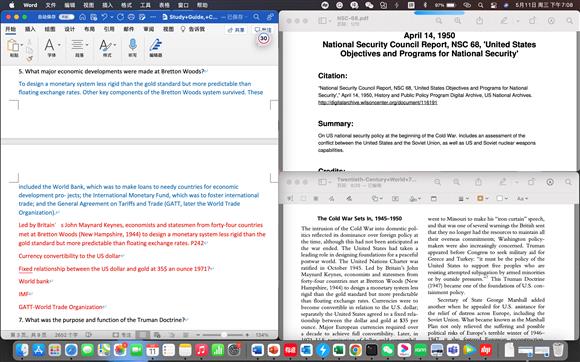This screenshot has width=580, height=362.
Task: Enable Focus mode in Word's status bar
Action: (122, 335)
